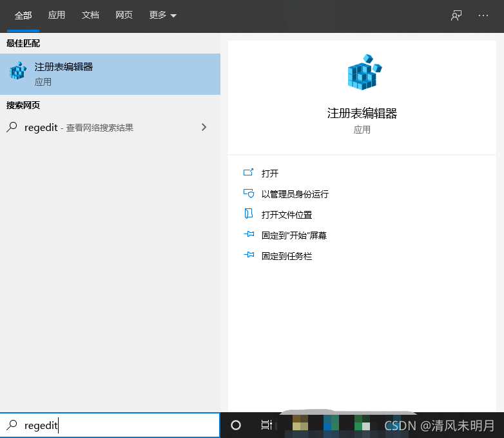Switch to the 应用 tab
This screenshot has width=504, height=438.
pyautogui.click(x=57, y=15)
